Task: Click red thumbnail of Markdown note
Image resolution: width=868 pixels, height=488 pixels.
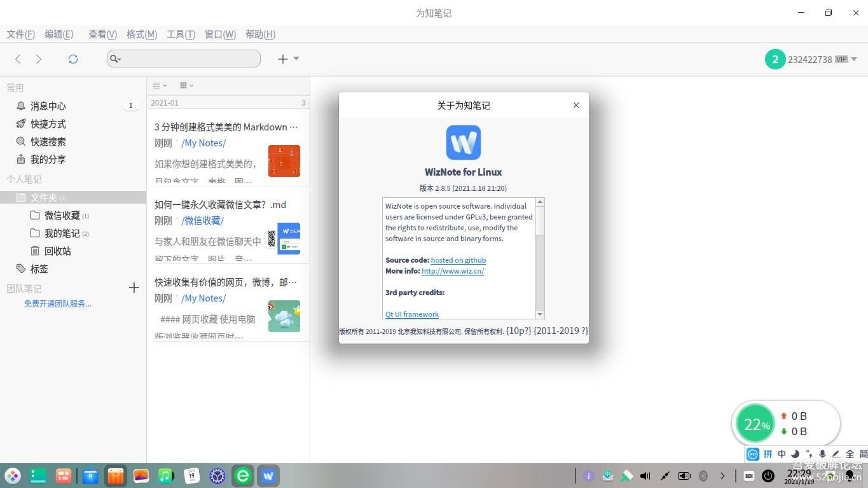Action: click(284, 160)
